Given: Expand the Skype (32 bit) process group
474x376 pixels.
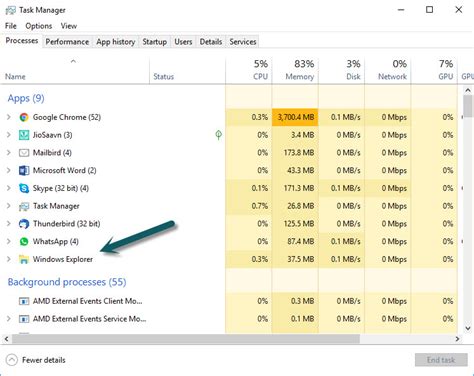Looking at the screenshot, I should point(9,188).
